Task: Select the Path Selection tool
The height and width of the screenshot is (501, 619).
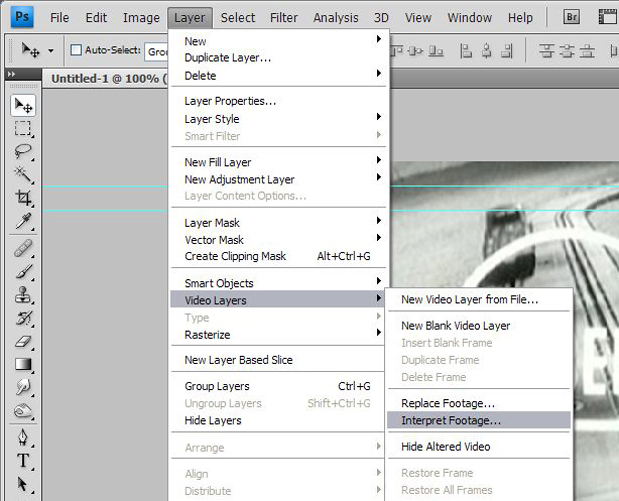Action: pyautogui.click(x=23, y=484)
